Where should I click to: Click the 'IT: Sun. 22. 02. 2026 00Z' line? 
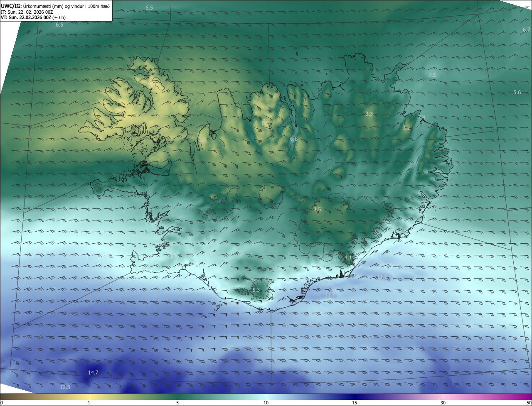coord(27,12)
